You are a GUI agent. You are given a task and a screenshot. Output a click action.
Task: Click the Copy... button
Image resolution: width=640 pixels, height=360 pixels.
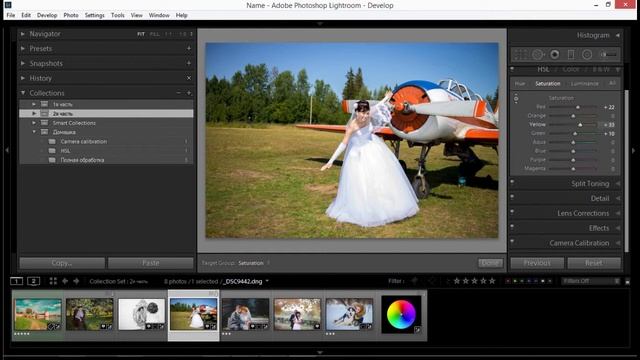tap(62, 263)
